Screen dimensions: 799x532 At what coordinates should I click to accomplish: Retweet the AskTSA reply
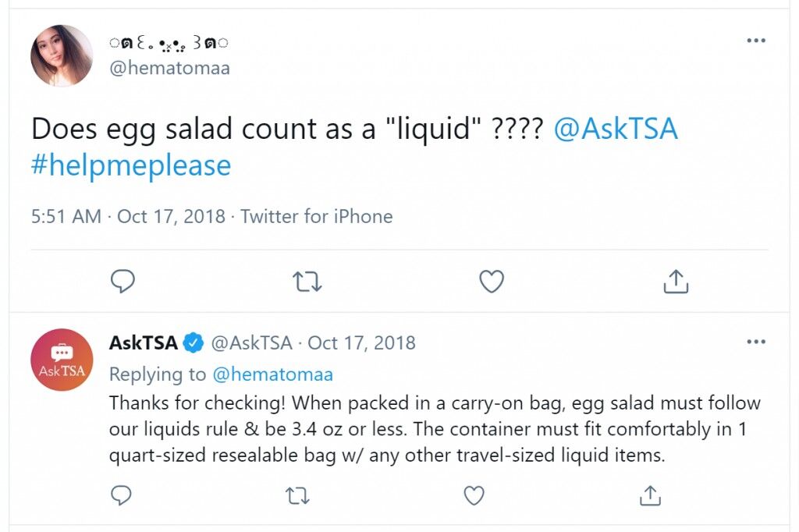point(297,496)
